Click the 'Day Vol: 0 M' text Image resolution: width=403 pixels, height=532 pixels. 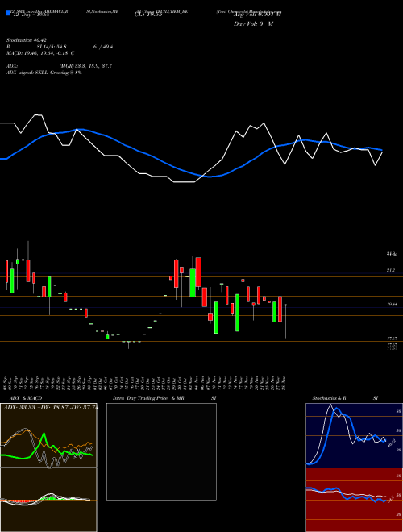coord(253,24)
